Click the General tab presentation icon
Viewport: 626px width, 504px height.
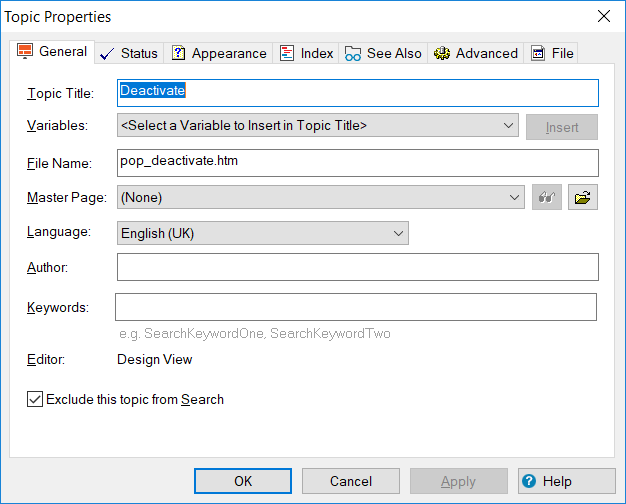tap(25, 52)
